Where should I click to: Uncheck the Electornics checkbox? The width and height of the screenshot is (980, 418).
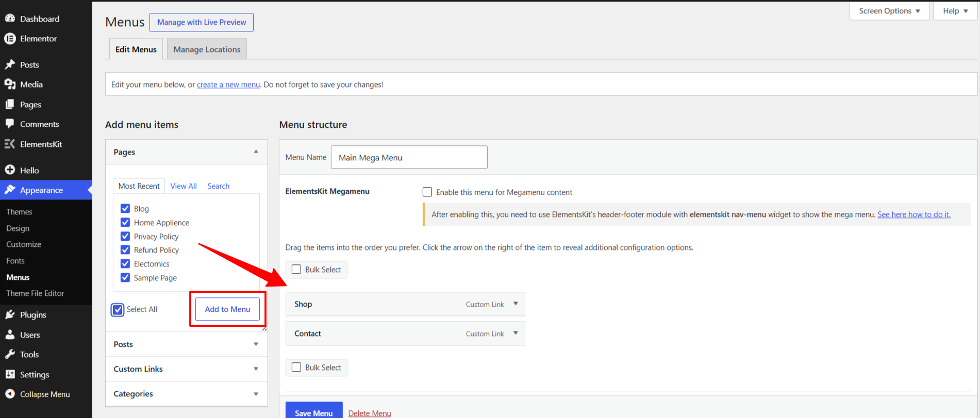point(125,263)
